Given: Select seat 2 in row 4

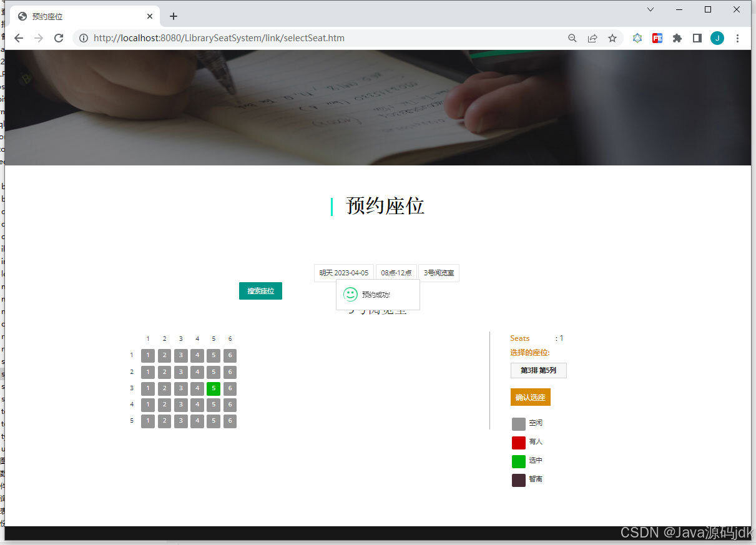Looking at the screenshot, I should pyautogui.click(x=164, y=405).
